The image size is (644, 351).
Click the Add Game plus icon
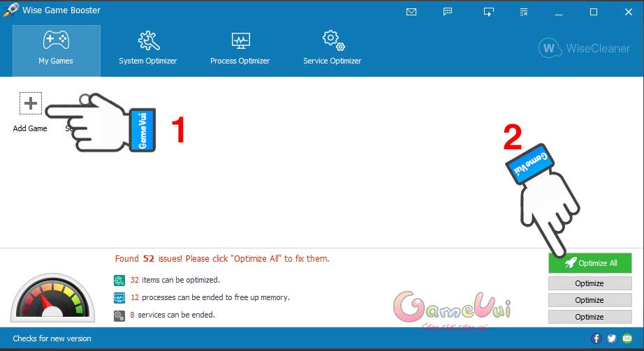click(x=30, y=104)
